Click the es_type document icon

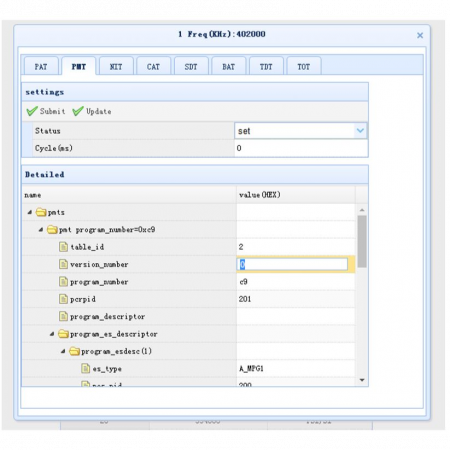86,368
